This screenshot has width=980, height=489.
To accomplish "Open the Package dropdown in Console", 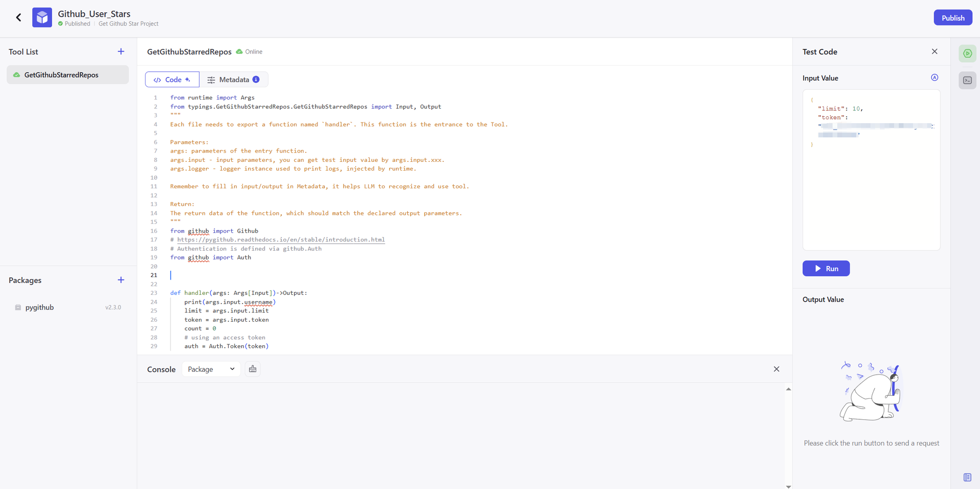I will click(211, 369).
